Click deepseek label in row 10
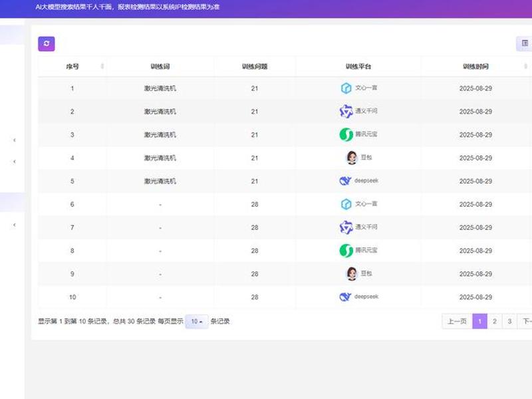532x399 pixels. pos(366,297)
